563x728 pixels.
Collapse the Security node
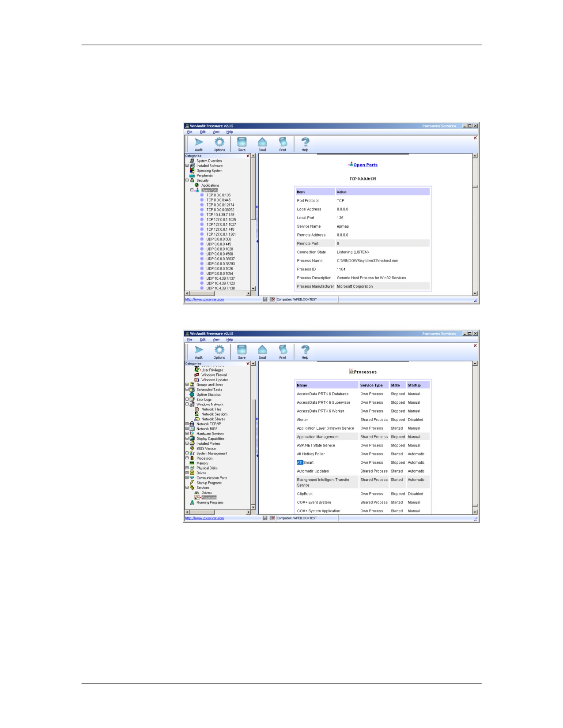pos(187,180)
